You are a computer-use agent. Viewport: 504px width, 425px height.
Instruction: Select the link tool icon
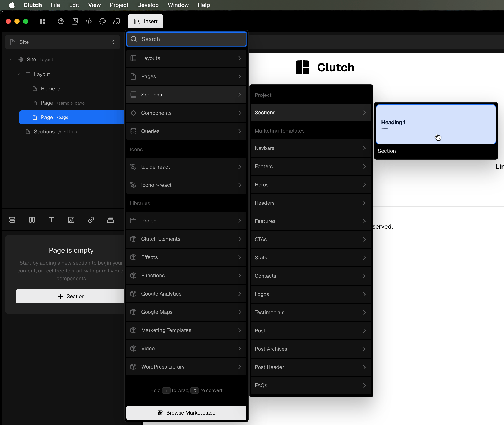pyautogui.click(x=91, y=220)
